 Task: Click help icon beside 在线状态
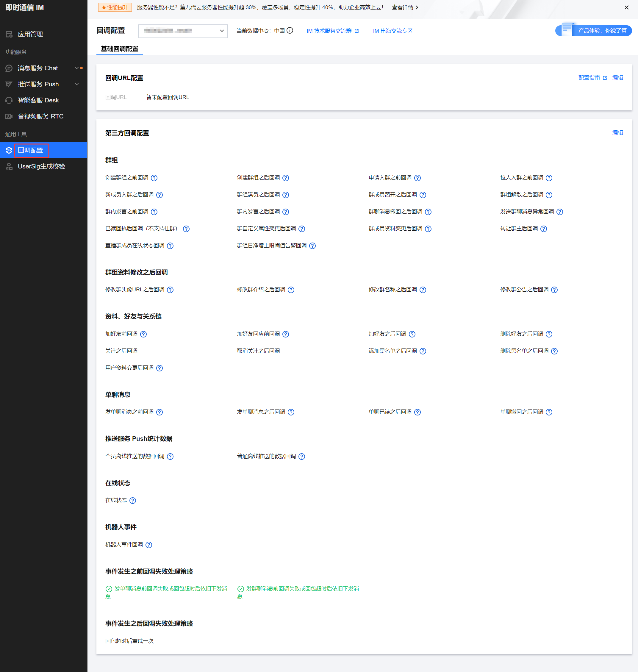133,501
